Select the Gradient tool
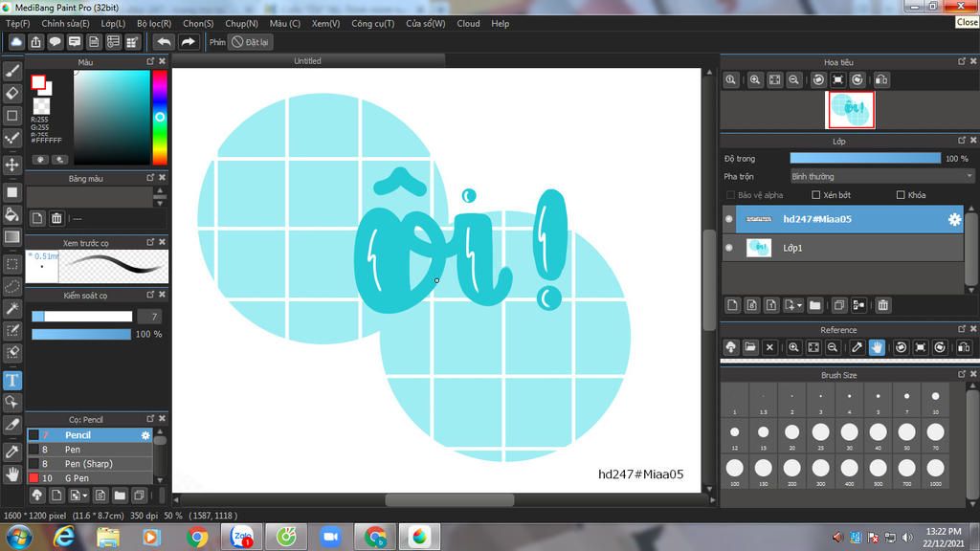Screen dimensions: 980x551 tap(11, 237)
